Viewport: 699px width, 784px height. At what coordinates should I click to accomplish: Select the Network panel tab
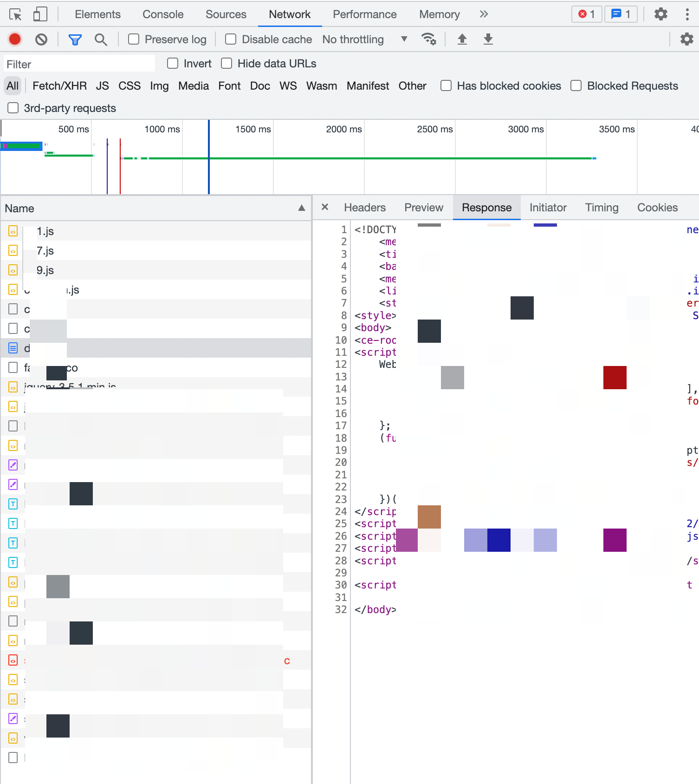[x=290, y=14]
